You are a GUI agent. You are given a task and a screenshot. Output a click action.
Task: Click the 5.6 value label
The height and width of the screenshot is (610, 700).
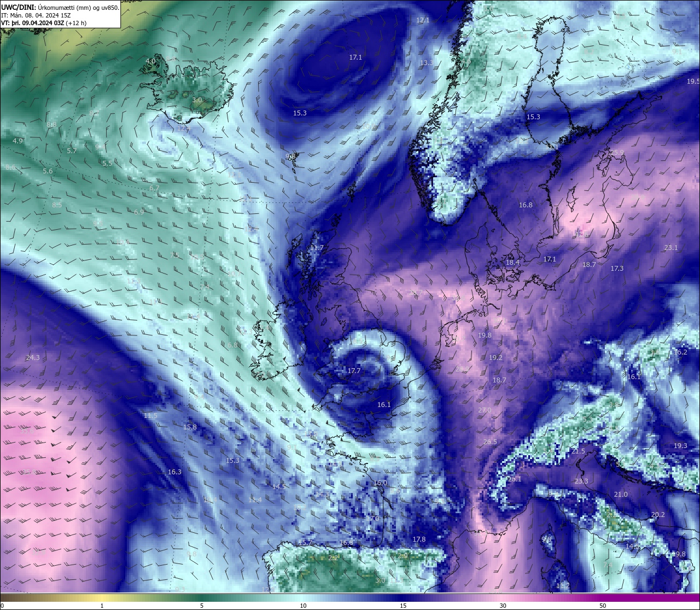[x=48, y=171]
